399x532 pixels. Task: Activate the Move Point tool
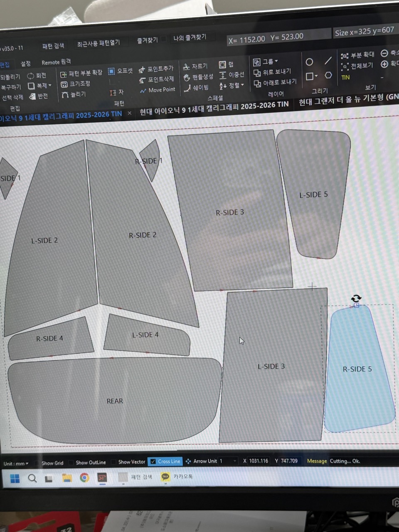(158, 90)
